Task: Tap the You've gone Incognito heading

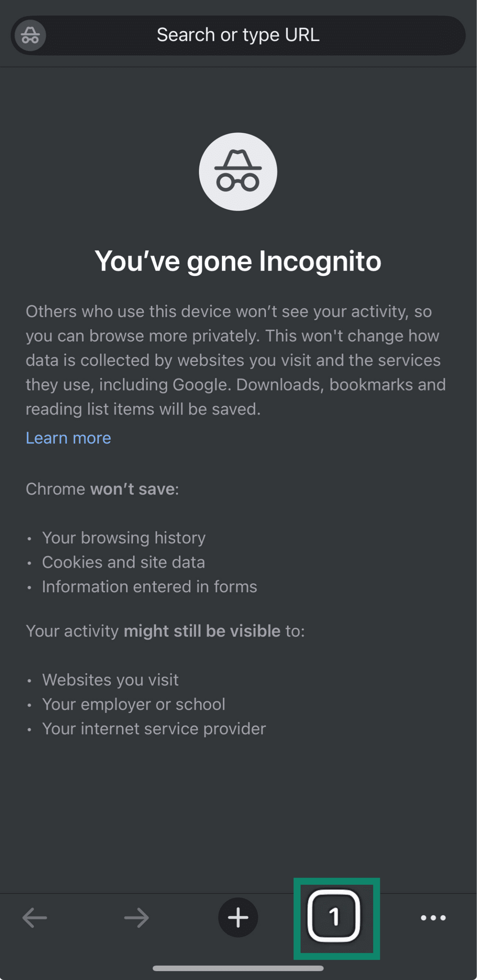Action: pos(238,261)
